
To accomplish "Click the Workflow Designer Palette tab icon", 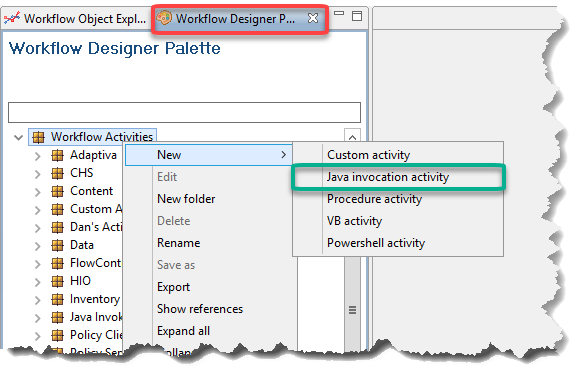I will tap(164, 18).
